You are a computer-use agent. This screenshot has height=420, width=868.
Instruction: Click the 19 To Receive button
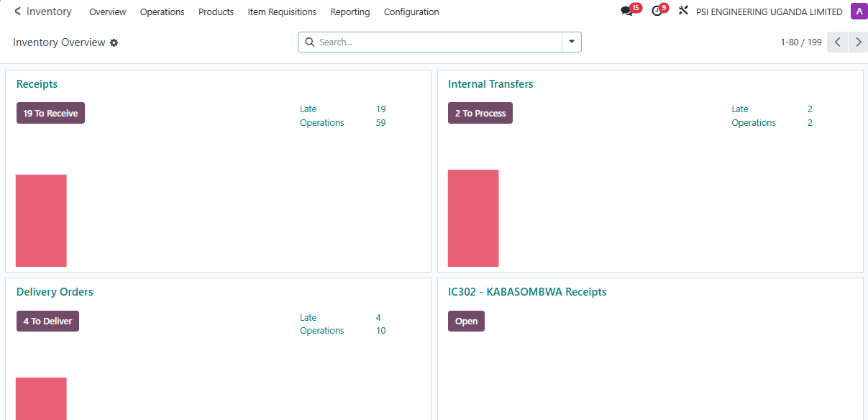[50, 114]
